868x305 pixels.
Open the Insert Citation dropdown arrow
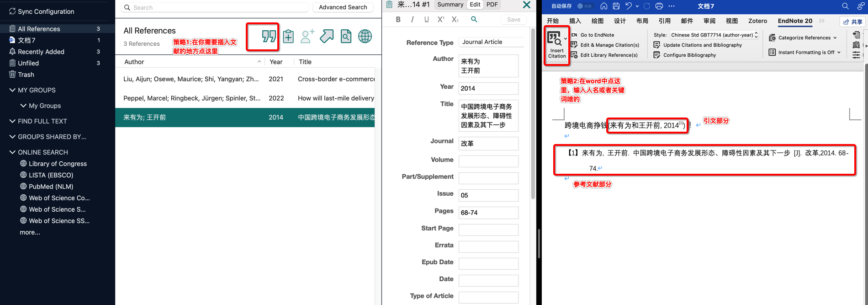(x=566, y=38)
